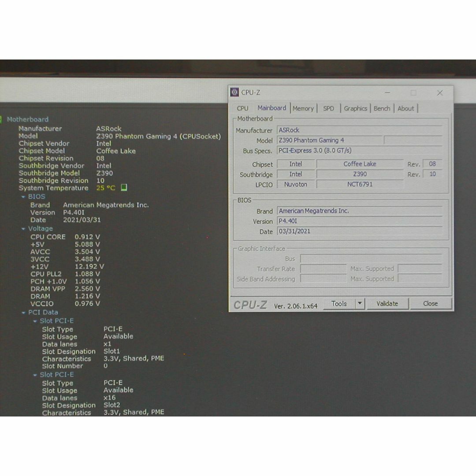Click the Chipset Model value 'Coffee Lake' in Speccy

click(x=116, y=151)
